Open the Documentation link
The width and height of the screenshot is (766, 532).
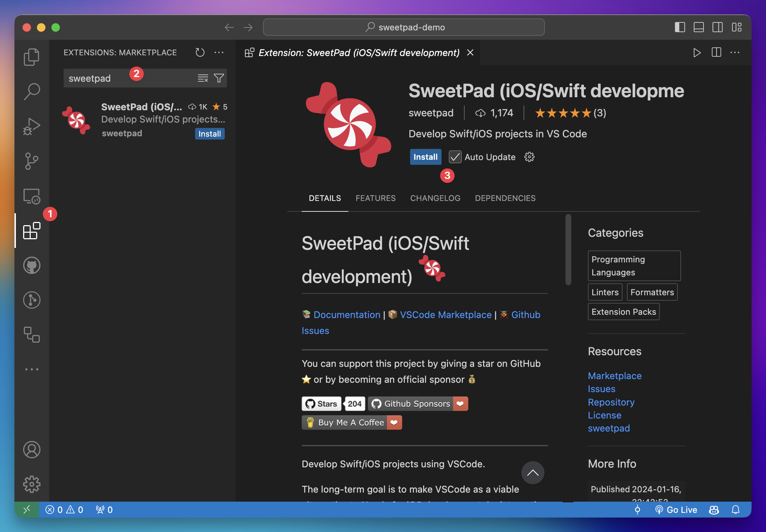(347, 314)
